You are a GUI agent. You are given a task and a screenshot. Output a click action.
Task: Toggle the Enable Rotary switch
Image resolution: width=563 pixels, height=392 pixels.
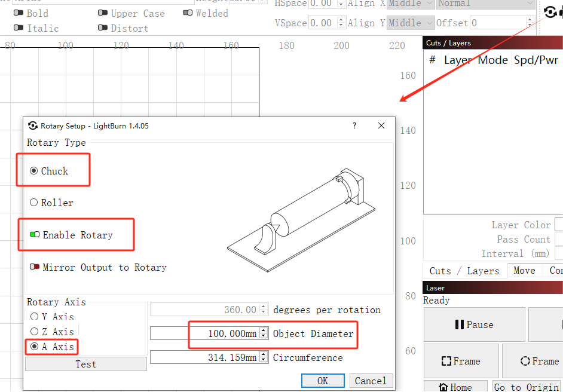click(35, 235)
